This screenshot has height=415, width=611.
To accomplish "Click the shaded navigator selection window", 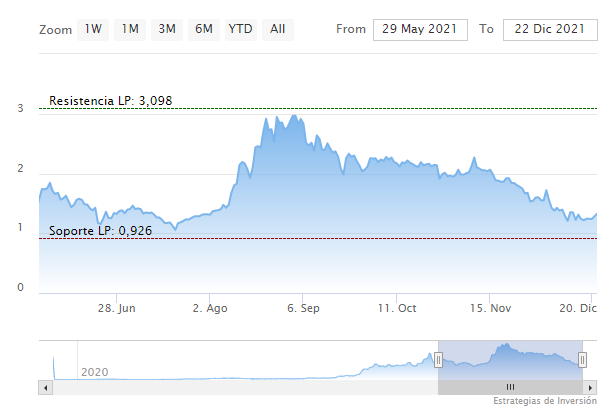I will (x=510, y=359).
